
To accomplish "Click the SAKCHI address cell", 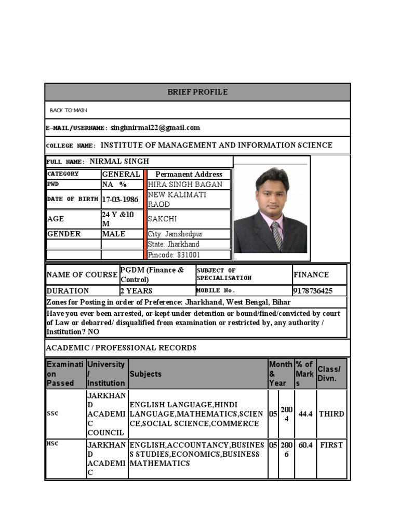I will (x=189, y=219).
